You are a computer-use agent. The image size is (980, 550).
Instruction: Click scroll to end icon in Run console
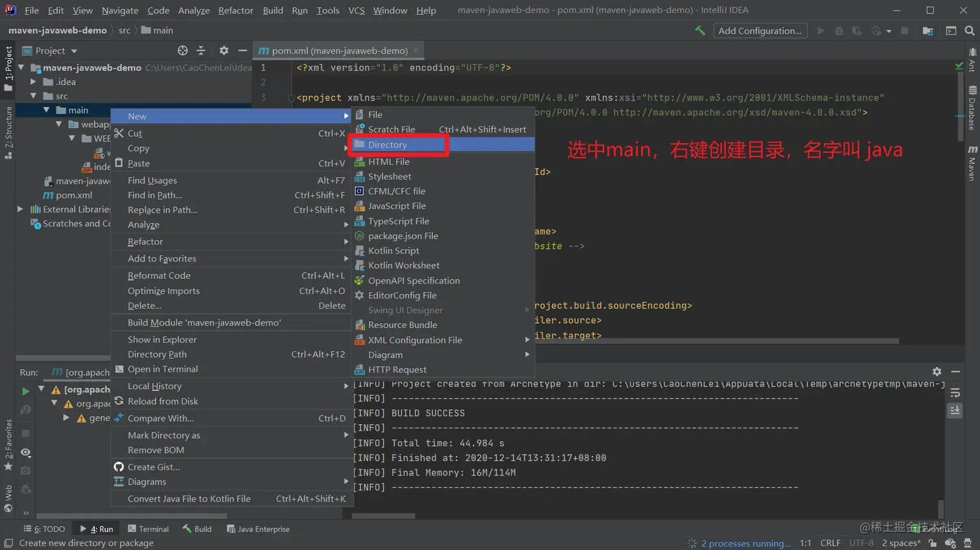coord(955,410)
